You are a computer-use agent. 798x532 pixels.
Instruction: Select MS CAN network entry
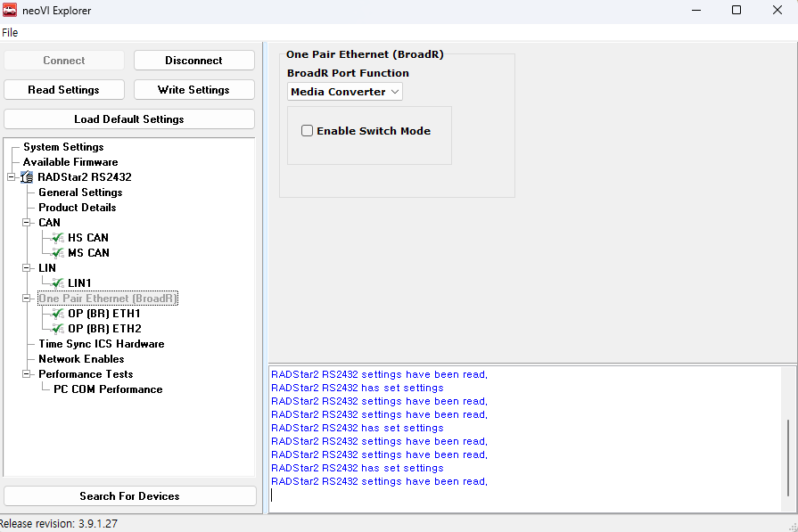pos(88,253)
